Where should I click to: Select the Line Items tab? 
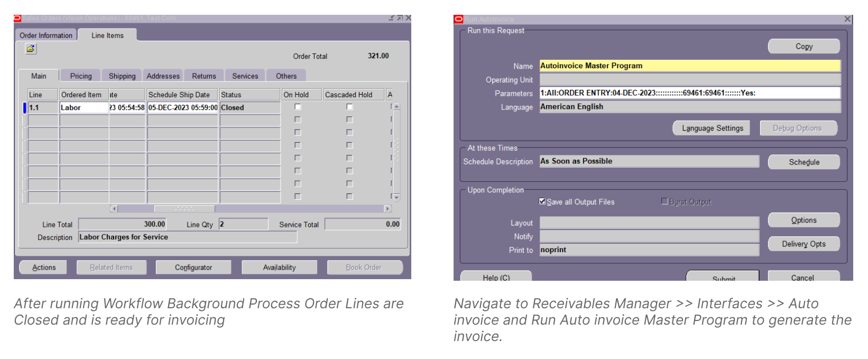point(107,35)
